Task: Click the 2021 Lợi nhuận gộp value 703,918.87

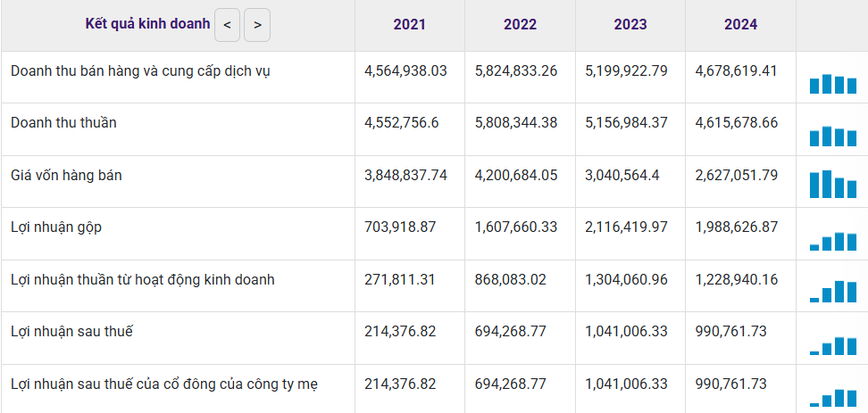Action: [400, 227]
